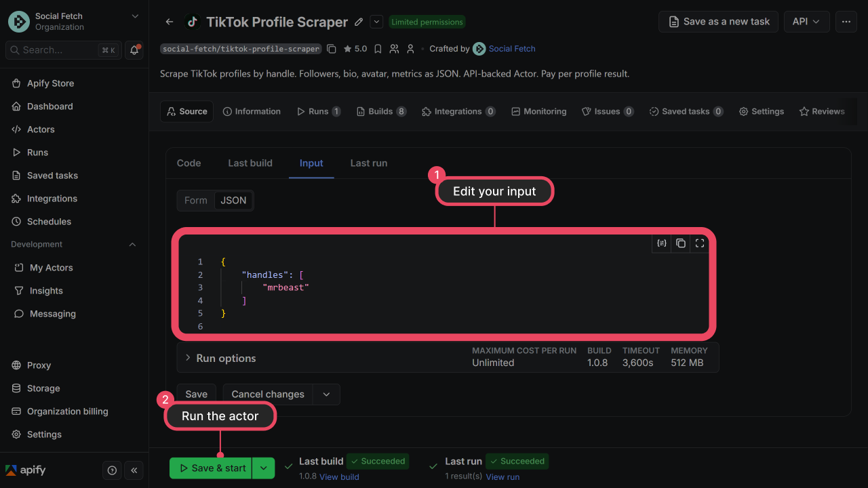Click the three-dots more options button

tap(846, 22)
